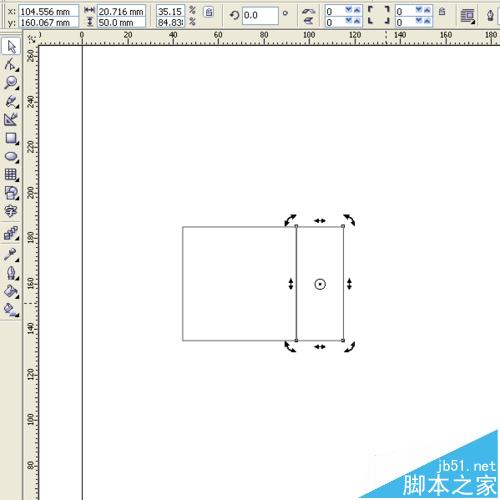This screenshot has height=500, width=500.
Task: Select the Interactive Fill tool
Action: 11,310
